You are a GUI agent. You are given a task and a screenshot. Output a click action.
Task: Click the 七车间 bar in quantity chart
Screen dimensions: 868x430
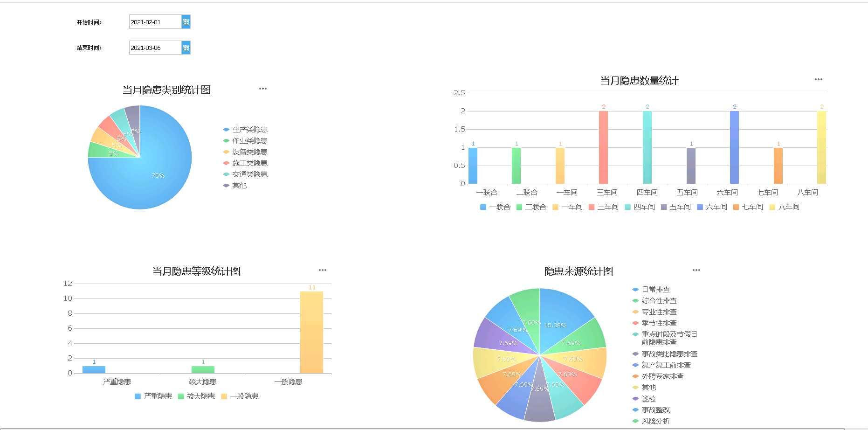[778, 166]
